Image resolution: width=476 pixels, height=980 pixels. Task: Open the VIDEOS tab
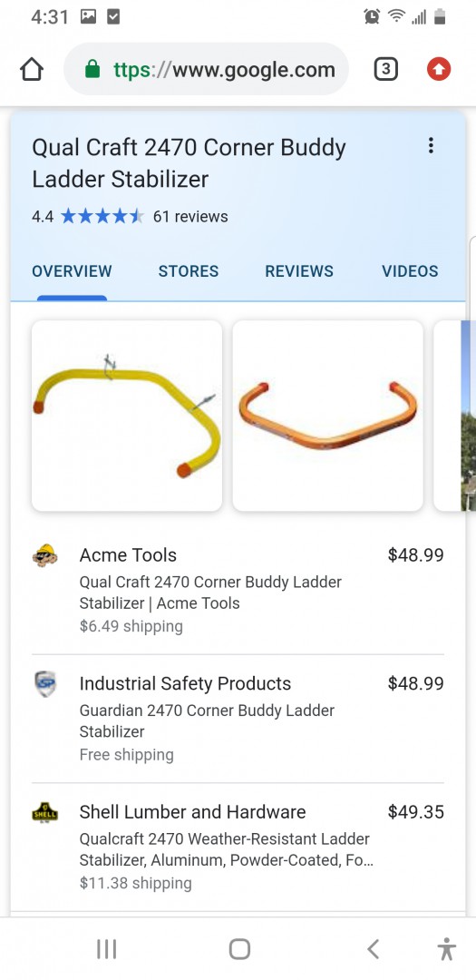pyautogui.click(x=411, y=271)
